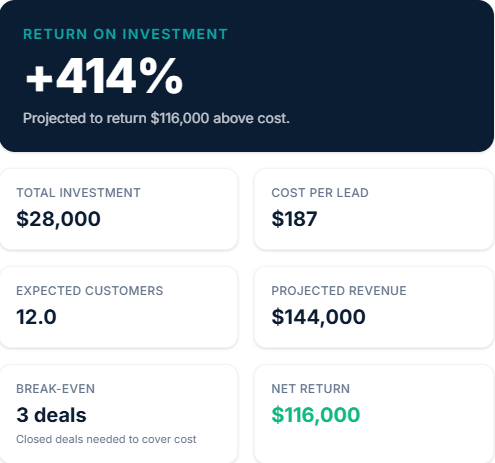Click the 12.0 expected customers value

[36, 317]
